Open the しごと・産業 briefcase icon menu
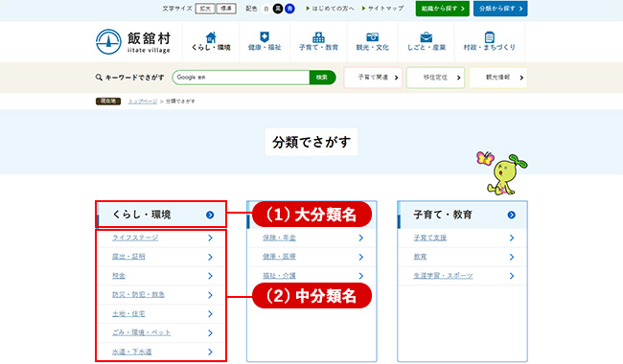 [427, 41]
